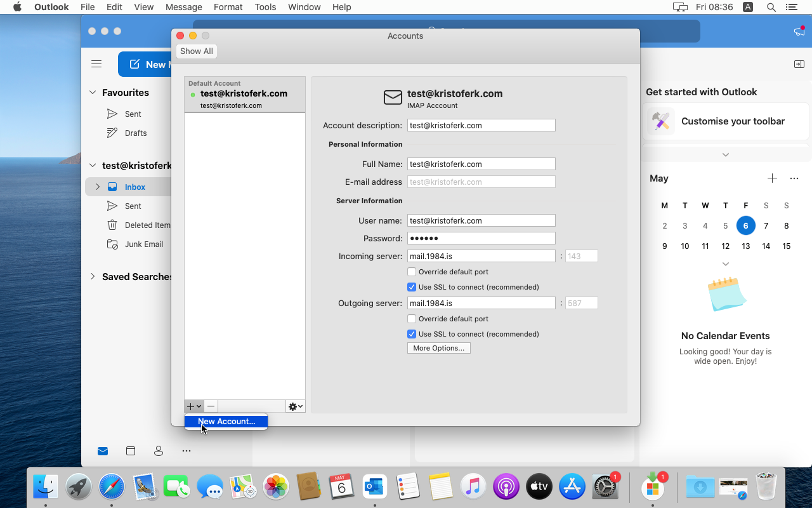This screenshot has height=508, width=812.
Task: Click the hamburger menu to collapse sidebar
Action: (x=96, y=64)
